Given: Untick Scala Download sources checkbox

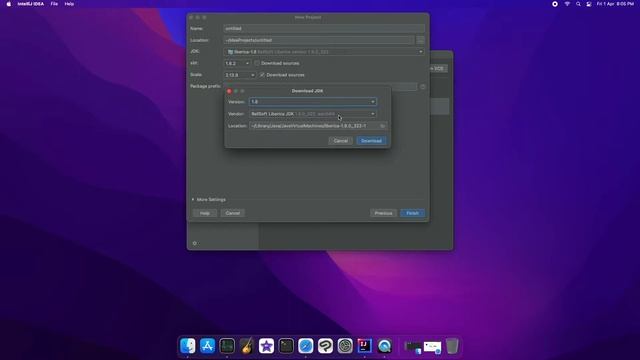Looking at the screenshot, I should [262, 75].
